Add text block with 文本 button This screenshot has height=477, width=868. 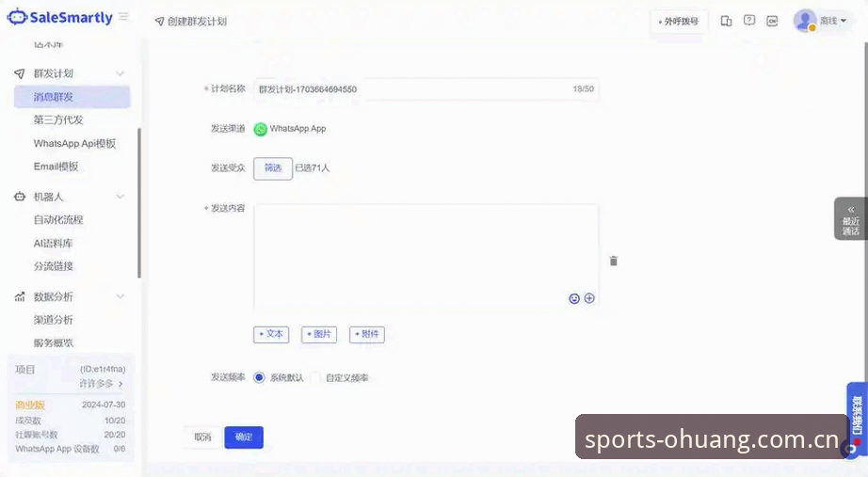[271, 334]
